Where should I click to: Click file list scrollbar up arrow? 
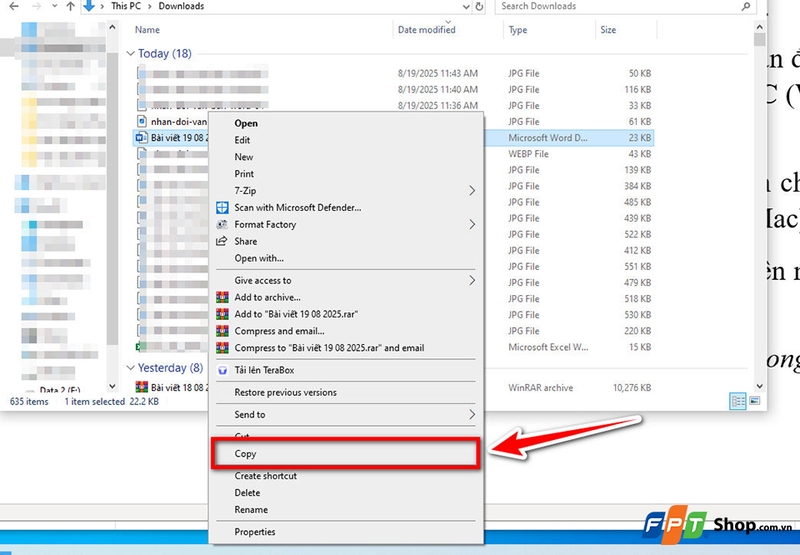pyautogui.click(x=759, y=27)
